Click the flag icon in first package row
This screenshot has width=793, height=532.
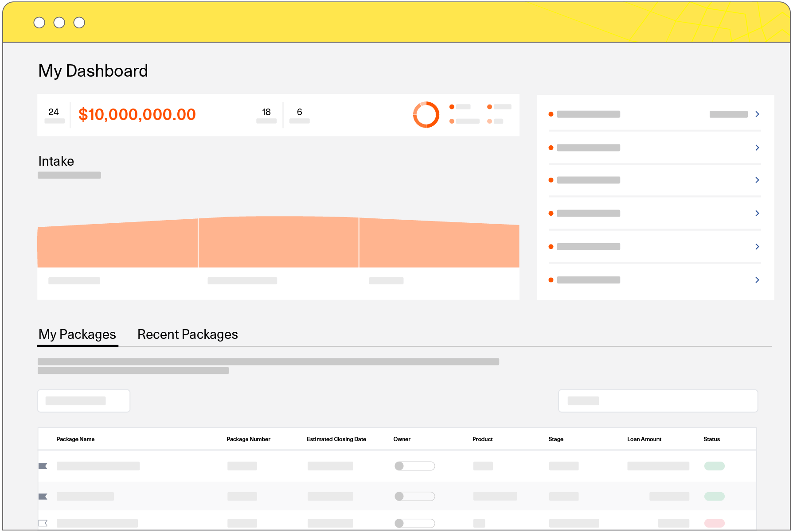[43, 466]
